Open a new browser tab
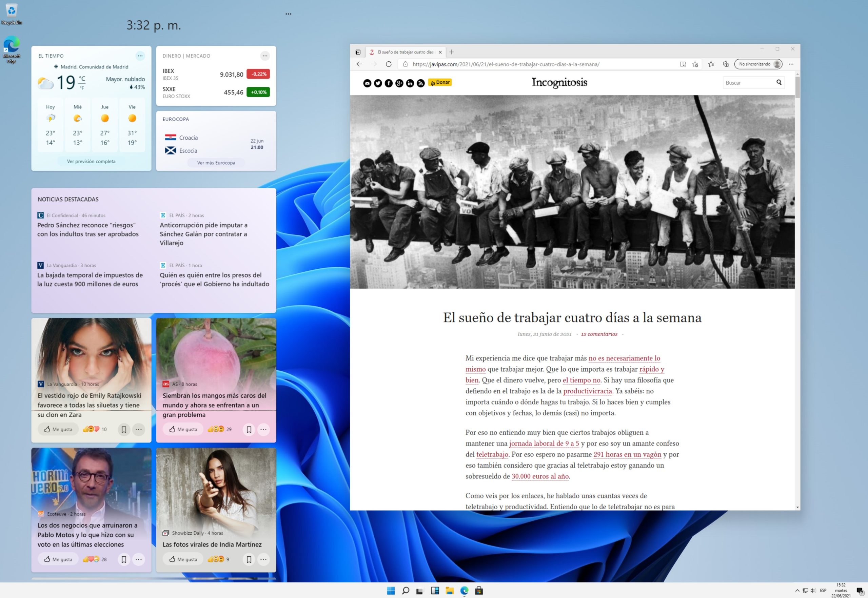Viewport: 868px width, 598px height. click(451, 52)
